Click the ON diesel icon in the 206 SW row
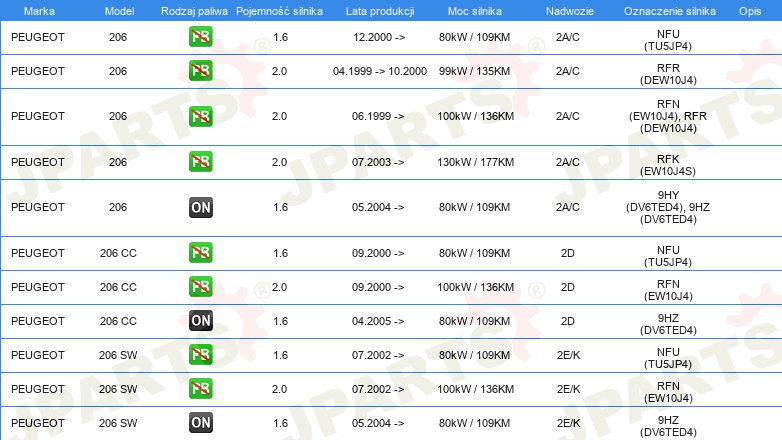The width and height of the screenshot is (782, 440). 200,423
